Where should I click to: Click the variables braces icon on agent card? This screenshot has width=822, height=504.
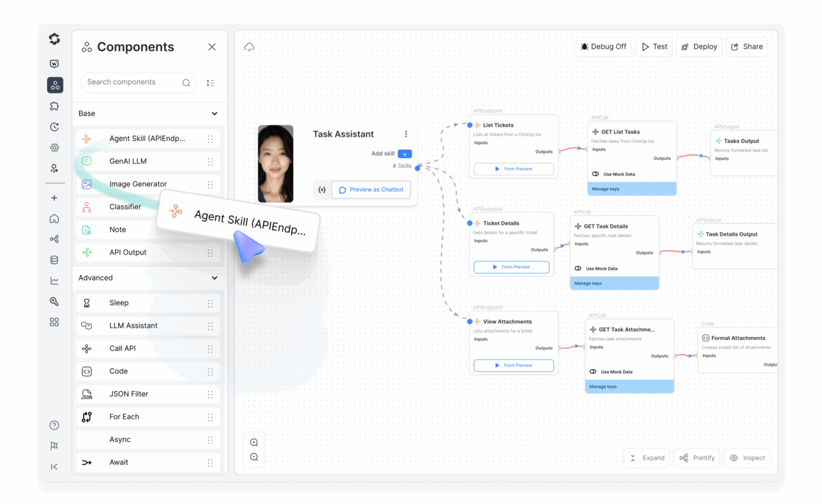[x=322, y=190]
